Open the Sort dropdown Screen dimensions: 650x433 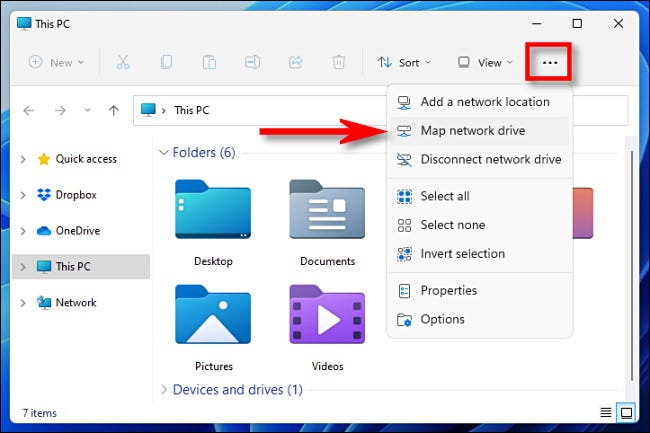pyautogui.click(x=404, y=63)
